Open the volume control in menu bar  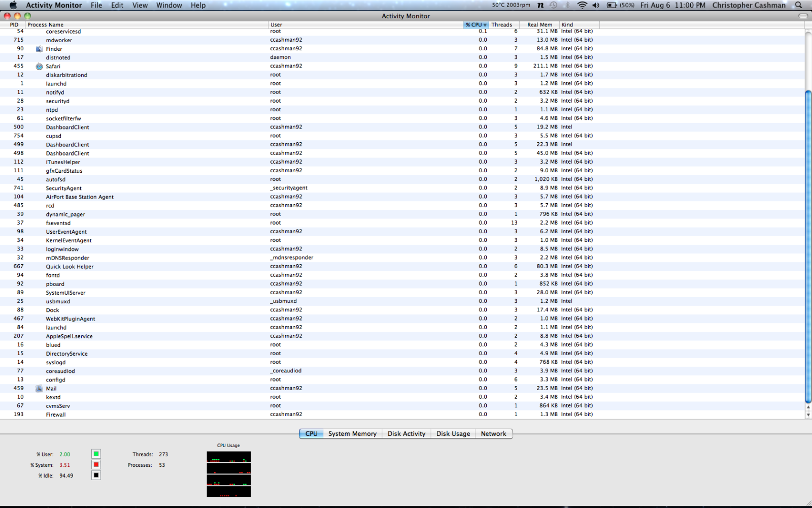click(596, 5)
